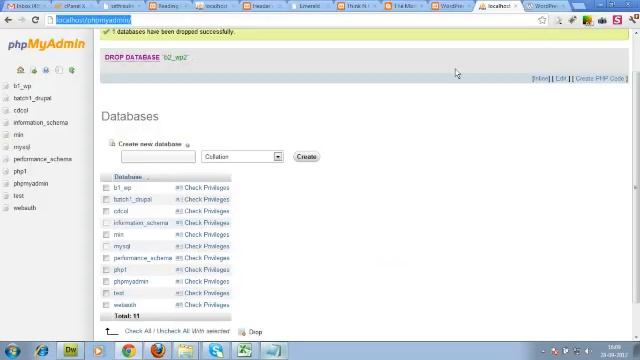Image resolution: width=640 pixels, height=360 pixels.
Task: Click privileges icon for b1_wp row
Action: coord(179,188)
